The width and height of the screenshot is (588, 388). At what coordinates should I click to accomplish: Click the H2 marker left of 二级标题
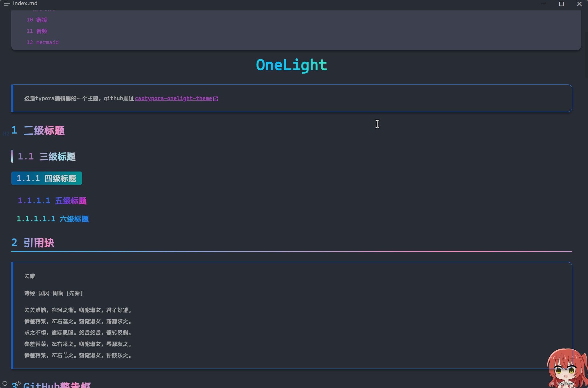6,133
